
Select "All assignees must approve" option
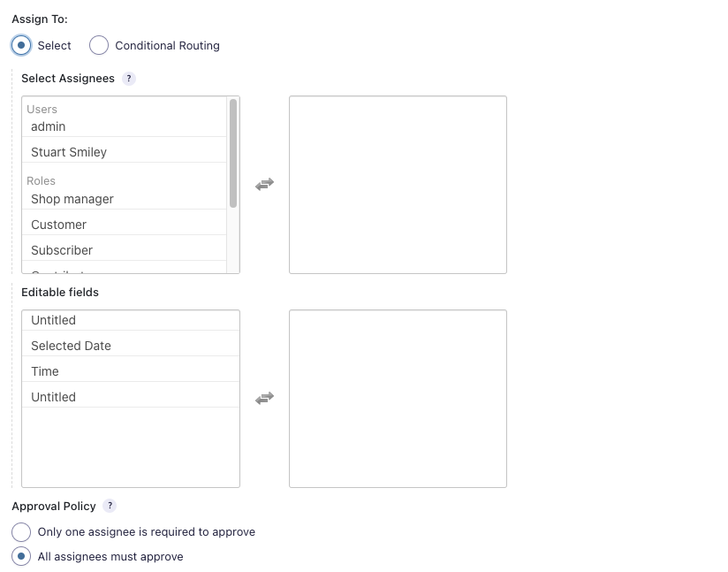[21, 557]
